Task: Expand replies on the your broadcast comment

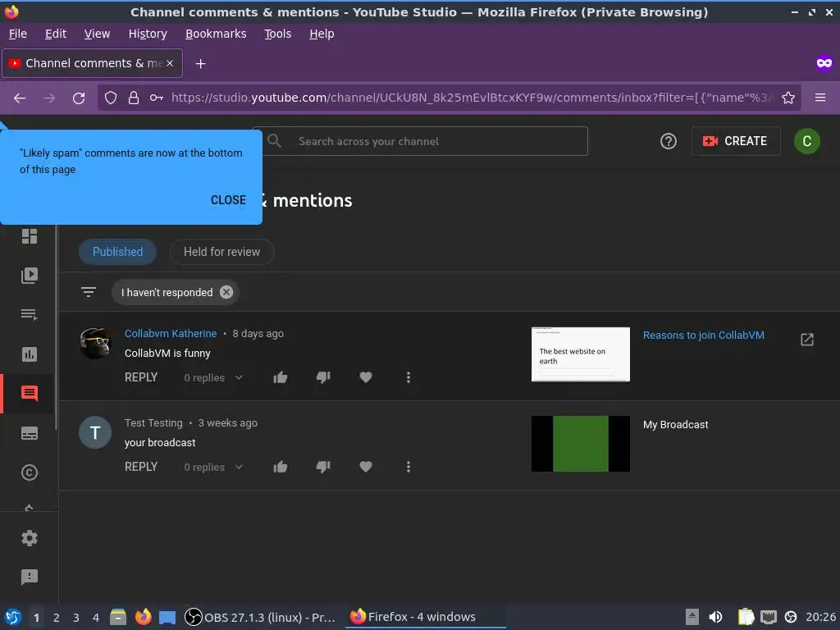Action: point(214,467)
